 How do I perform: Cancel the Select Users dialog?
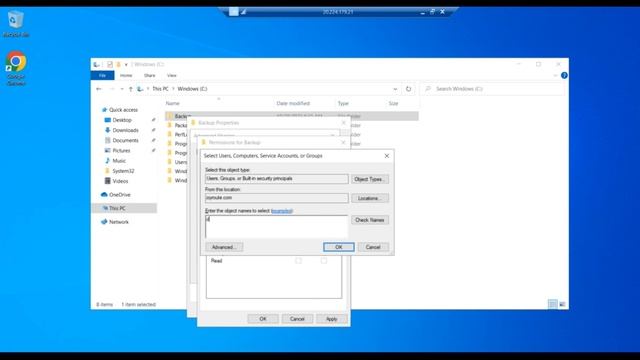[373, 247]
